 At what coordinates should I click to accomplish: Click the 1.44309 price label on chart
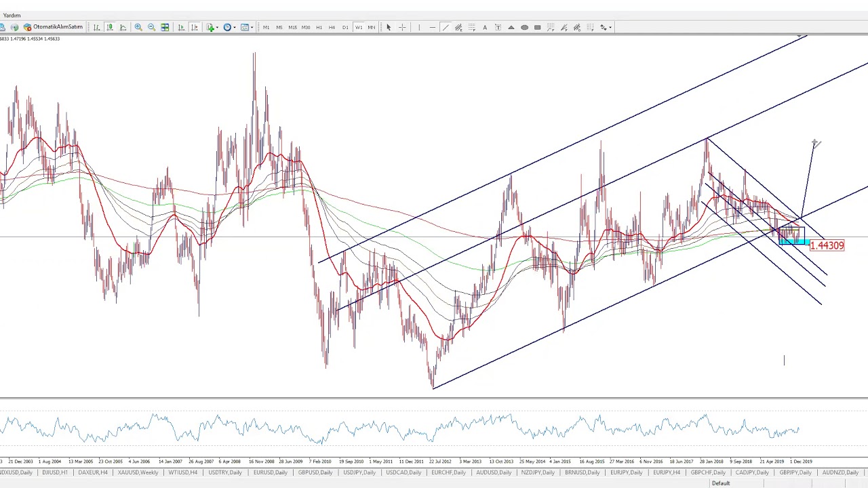point(827,245)
